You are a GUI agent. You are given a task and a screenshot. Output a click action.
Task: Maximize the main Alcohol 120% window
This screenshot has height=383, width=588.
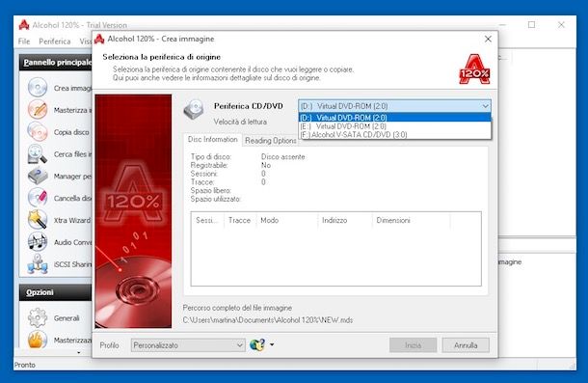tap(531, 25)
